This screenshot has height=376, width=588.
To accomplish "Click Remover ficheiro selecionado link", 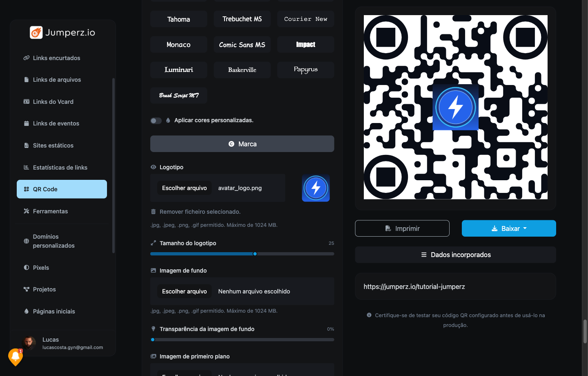I will (x=200, y=212).
